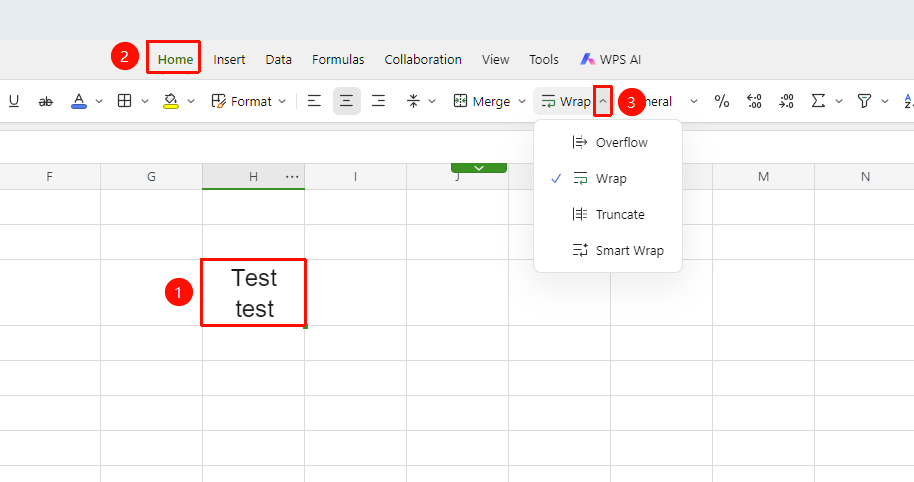Screen dimensions: 914x482
Task: Open the Data tab
Action: point(279,59)
